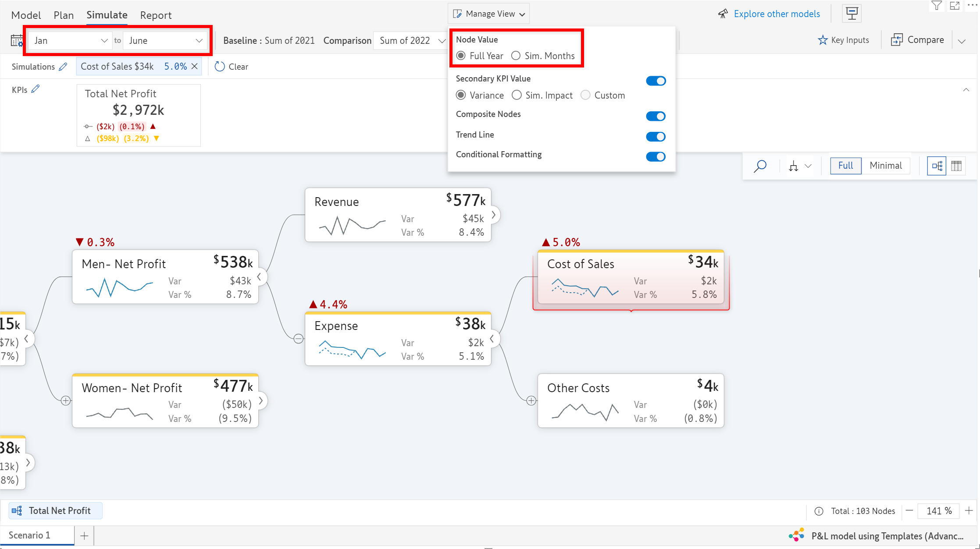Open the Jan start month dropdown
Viewport: 980px width, 549px height.
coord(70,41)
